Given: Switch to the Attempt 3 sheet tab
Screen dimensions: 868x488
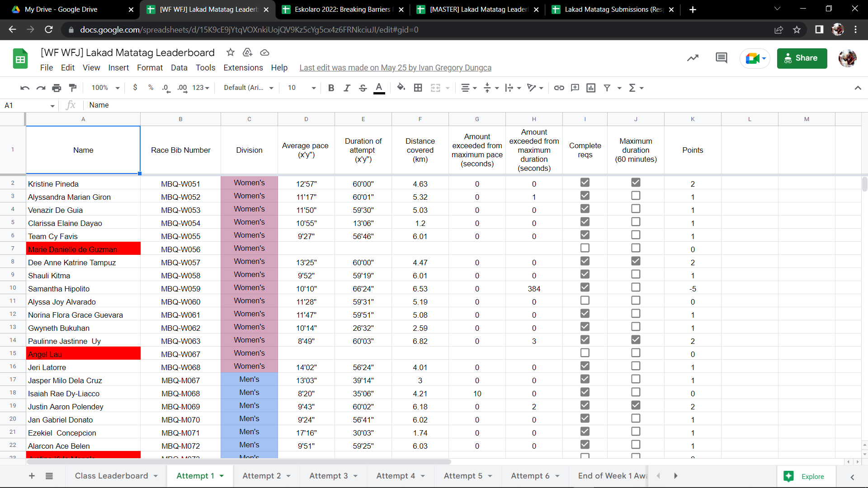Looking at the screenshot, I should pyautogui.click(x=329, y=476).
